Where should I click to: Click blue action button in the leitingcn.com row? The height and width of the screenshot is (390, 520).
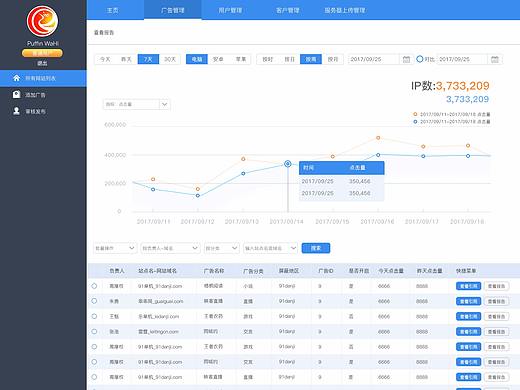(468, 332)
